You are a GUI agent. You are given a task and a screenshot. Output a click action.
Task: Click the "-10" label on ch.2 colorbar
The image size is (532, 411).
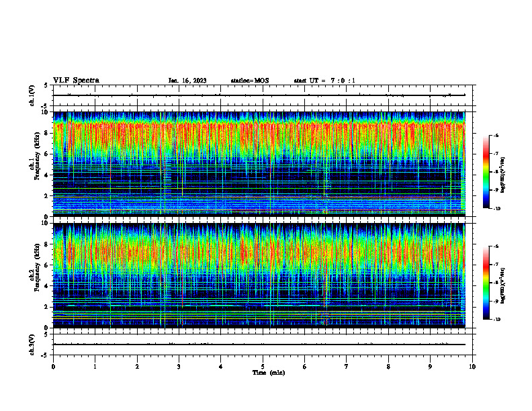click(496, 320)
